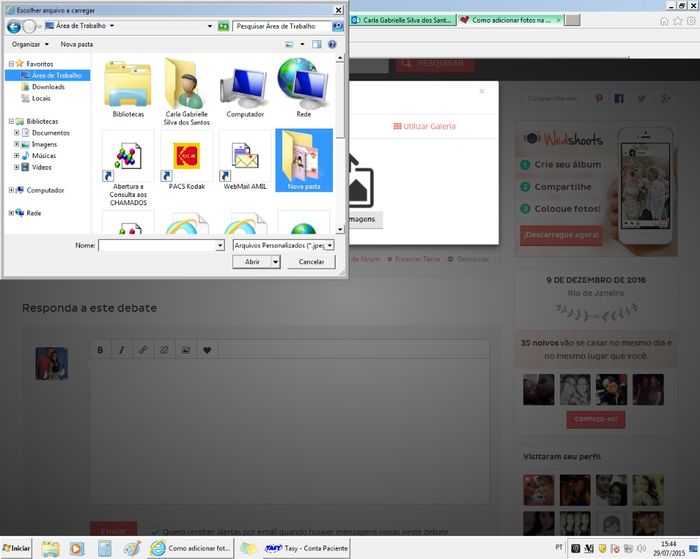
Task: Click the refresh location button
Action: [x=223, y=26]
